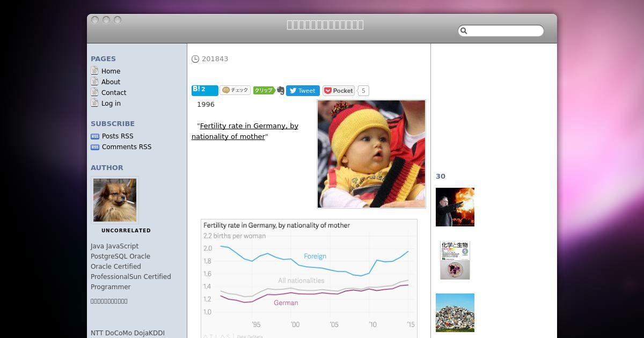Image resolution: width=644 pixels, height=338 pixels.
Task: Click the AUTHOR sidebar heading
Action: (x=107, y=167)
